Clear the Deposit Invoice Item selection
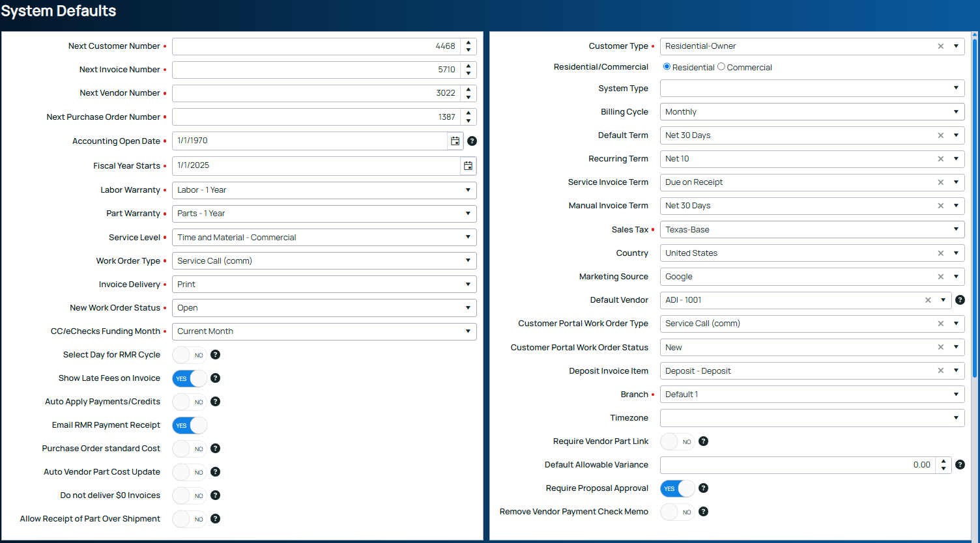Viewport: 980px width, 543px height. (x=940, y=371)
